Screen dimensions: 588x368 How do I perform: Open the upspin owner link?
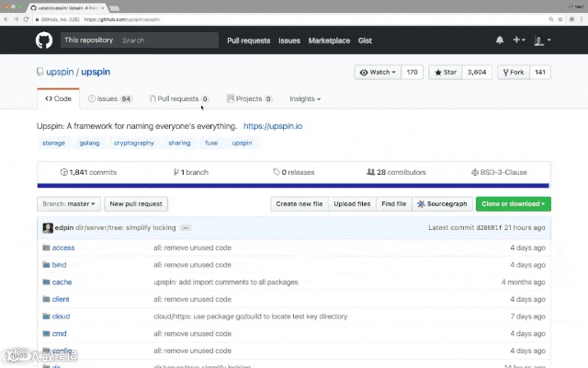(60, 72)
